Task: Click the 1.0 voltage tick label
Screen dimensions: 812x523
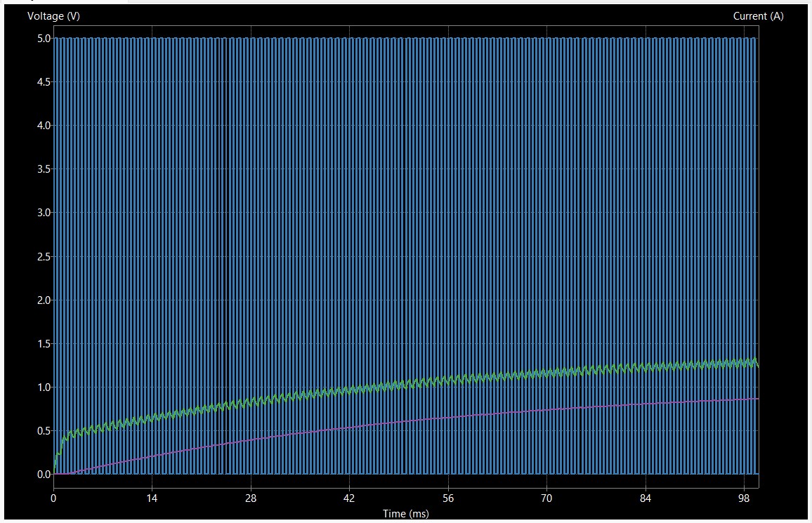Action: point(44,388)
